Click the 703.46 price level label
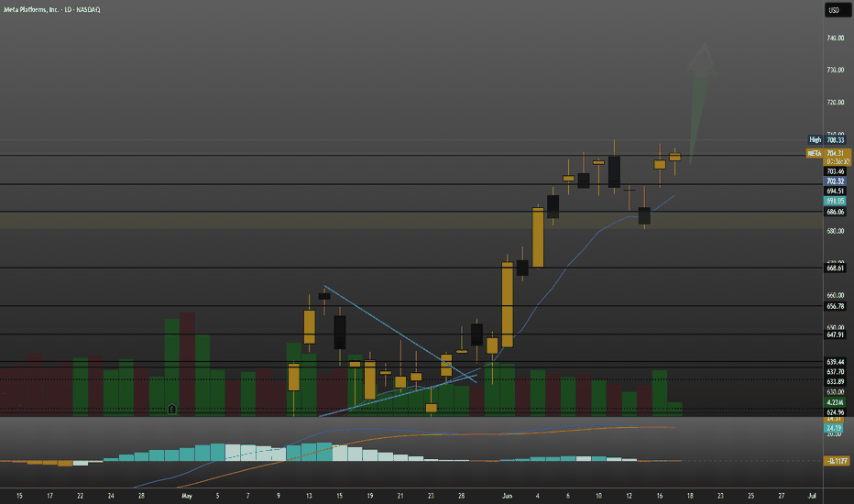Image resolution: width=854 pixels, height=504 pixels. click(x=836, y=171)
